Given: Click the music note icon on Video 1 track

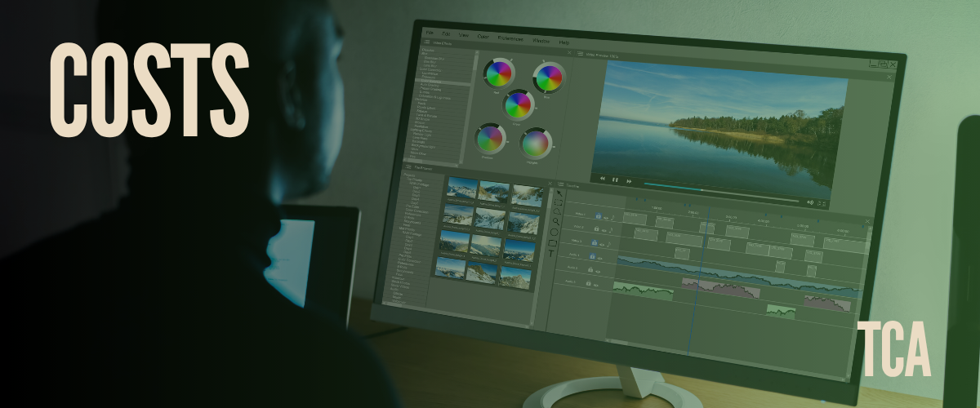Looking at the screenshot, I should [613, 217].
